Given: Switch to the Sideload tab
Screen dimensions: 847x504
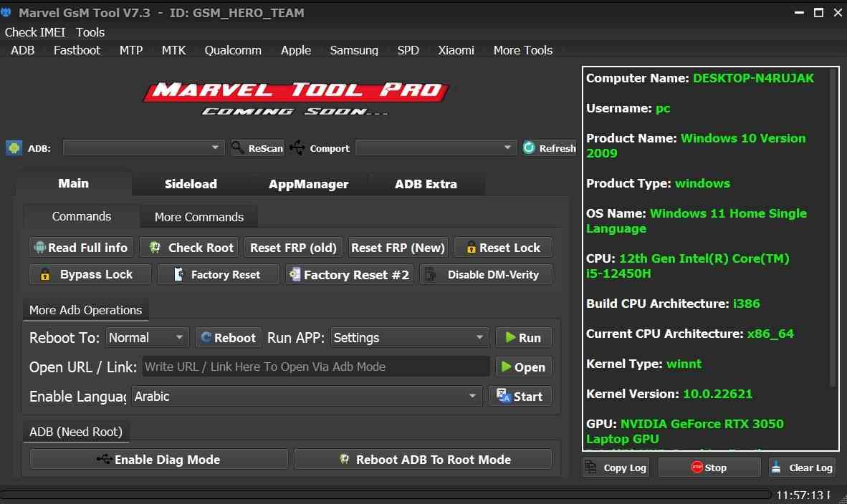Looking at the screenshot, I should click(x=191, y=184).
